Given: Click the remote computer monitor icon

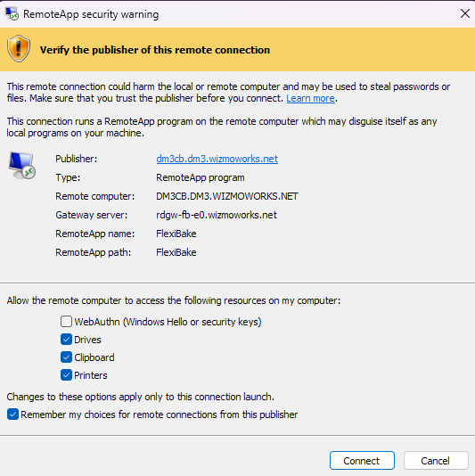Looking at the screenshot, I should 22,166.
